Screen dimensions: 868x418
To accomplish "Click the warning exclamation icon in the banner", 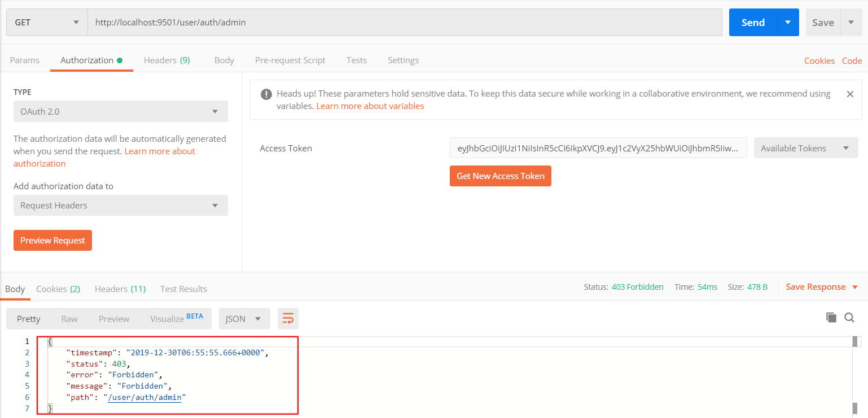I will [x=266, y=94].
